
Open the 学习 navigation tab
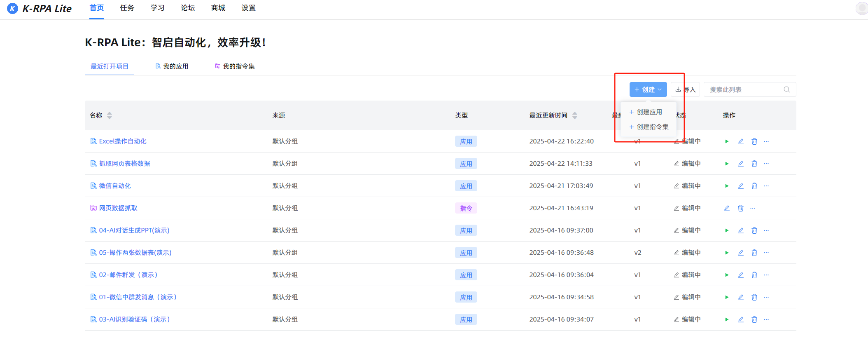pyautogui.click(x=158, y=8)
